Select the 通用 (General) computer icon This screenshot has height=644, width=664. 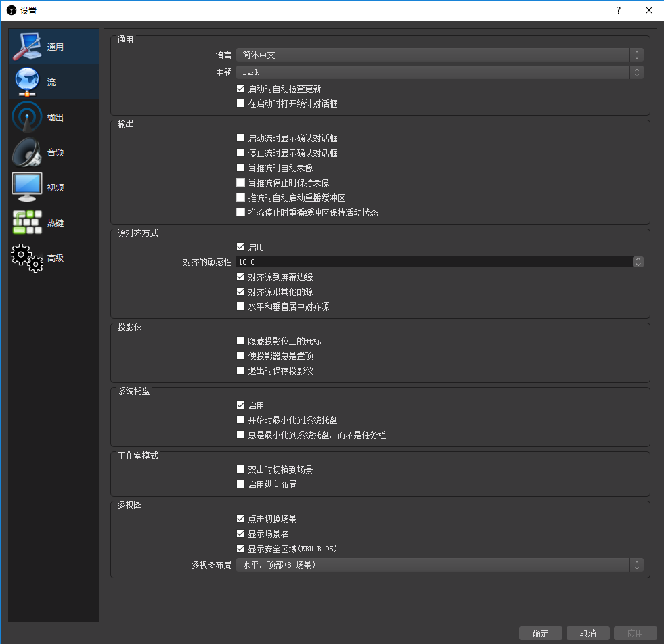(27, 47)
